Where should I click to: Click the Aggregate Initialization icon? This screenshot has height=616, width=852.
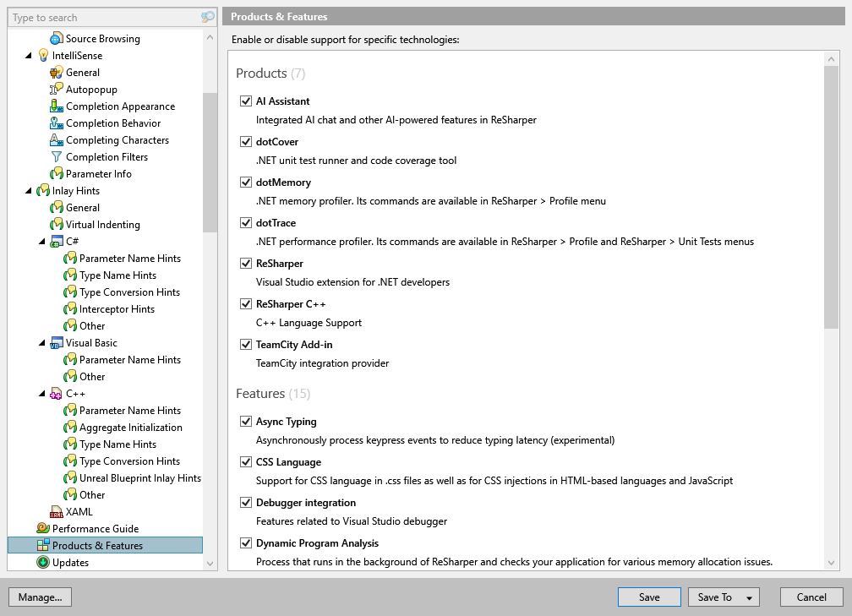coord(70,428)
